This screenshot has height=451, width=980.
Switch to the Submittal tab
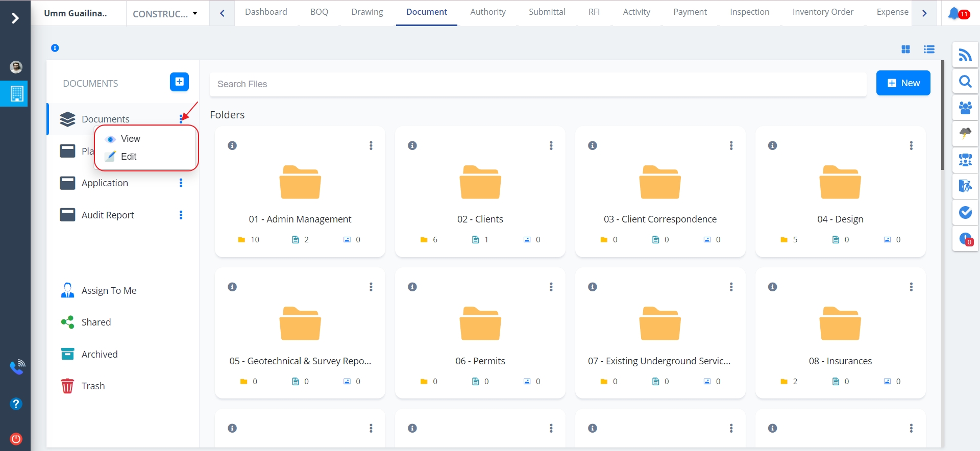(x=547, y=12)
